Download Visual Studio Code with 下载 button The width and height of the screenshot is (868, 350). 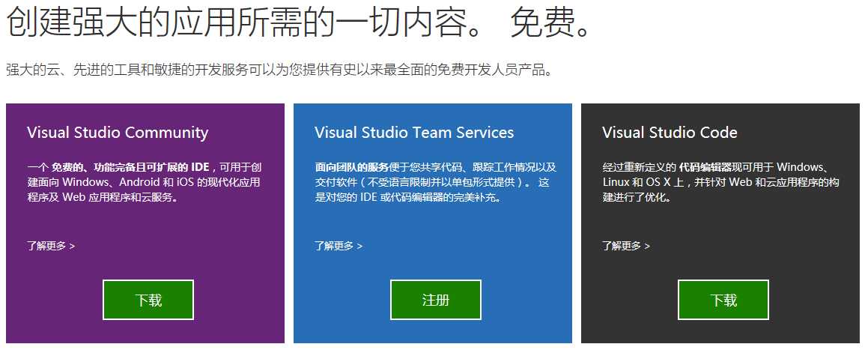(723, 300)
